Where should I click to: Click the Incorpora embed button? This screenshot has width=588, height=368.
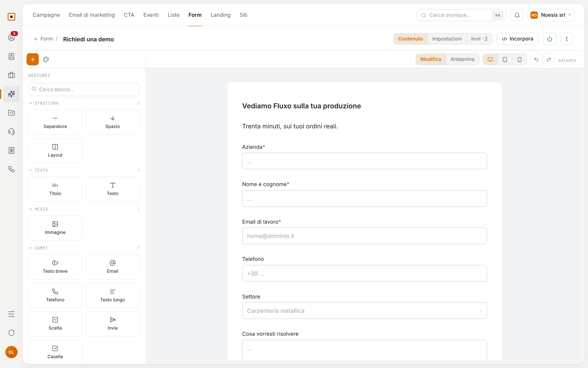517,39
